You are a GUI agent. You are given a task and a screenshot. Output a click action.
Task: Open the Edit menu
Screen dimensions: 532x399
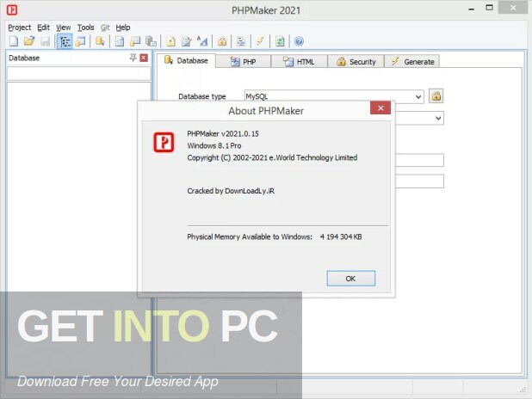(x=43, y=28)
